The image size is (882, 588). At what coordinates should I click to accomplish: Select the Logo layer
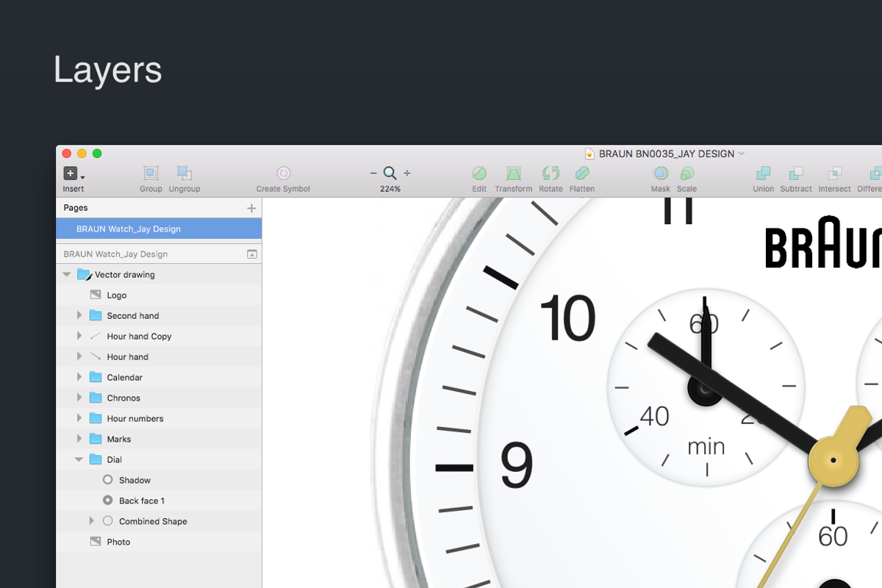click(x=159, y=295)
